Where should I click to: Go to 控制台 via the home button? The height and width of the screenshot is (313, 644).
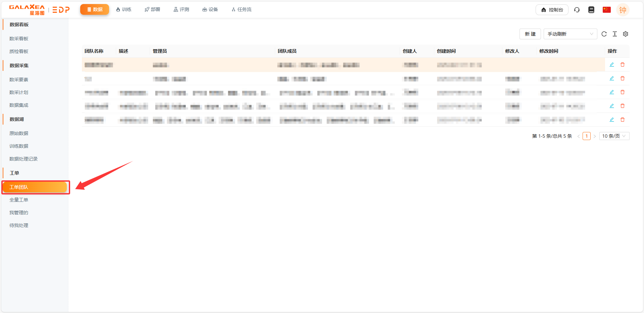552,10
